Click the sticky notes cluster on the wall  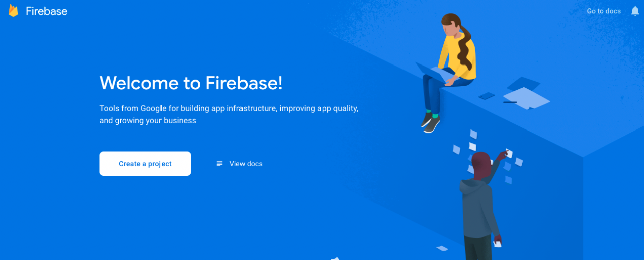[487, 156]
